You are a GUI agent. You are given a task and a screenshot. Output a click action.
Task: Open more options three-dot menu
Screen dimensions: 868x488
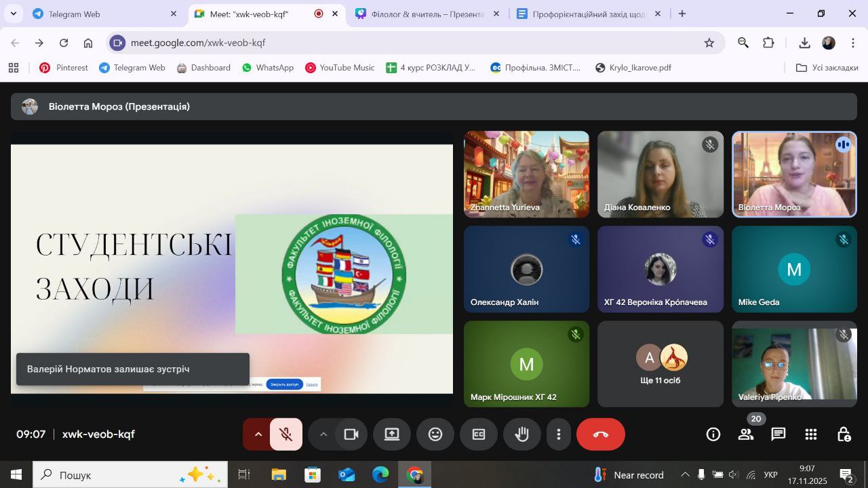[x=559, y=434]
